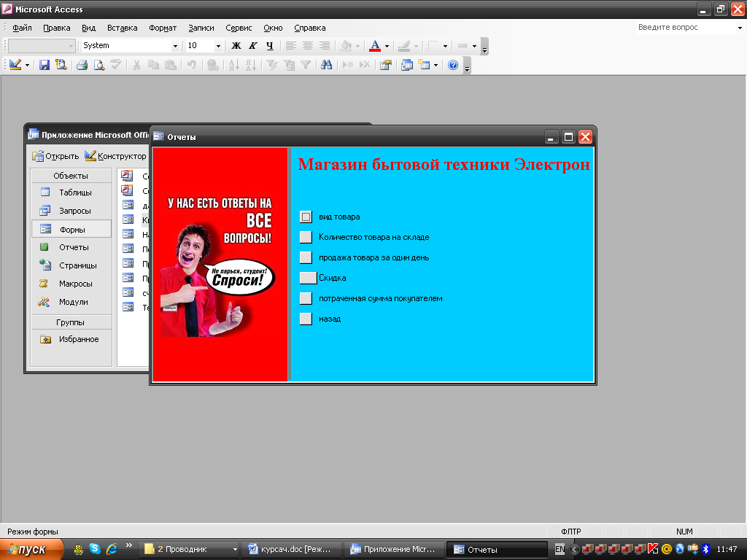Click the Copy icon in the toolbar

(x=153, y=65)
